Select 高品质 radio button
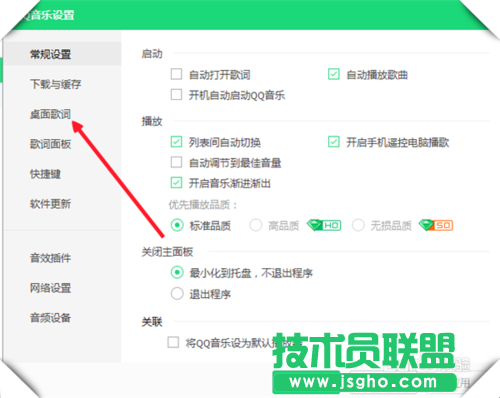Image resolution: width=500 pixels, height=398 pixels. [x=256, y=225]
